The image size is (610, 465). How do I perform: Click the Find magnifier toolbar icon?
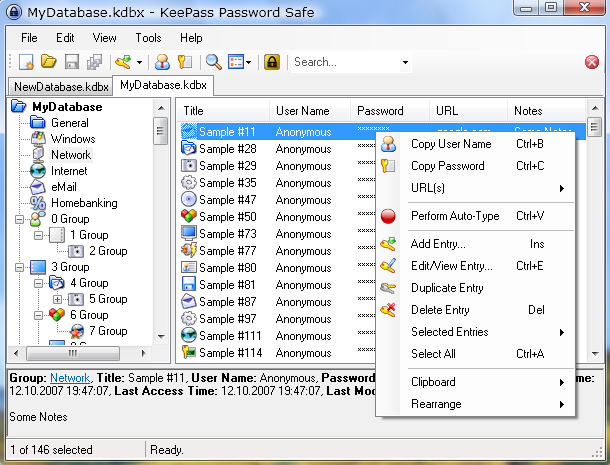pyautogui.click(x=214, y=62)
